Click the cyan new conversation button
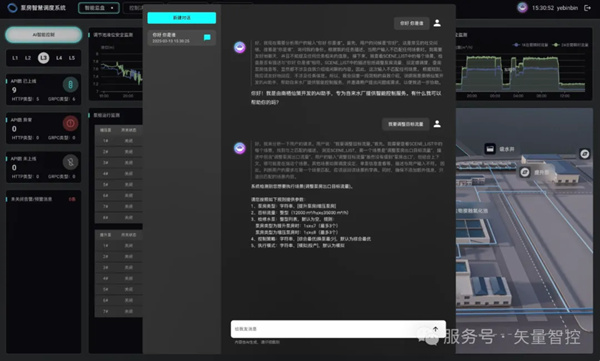Image resolution: width=600 pixels, height=361 pixels. click(x=181, y=18)
